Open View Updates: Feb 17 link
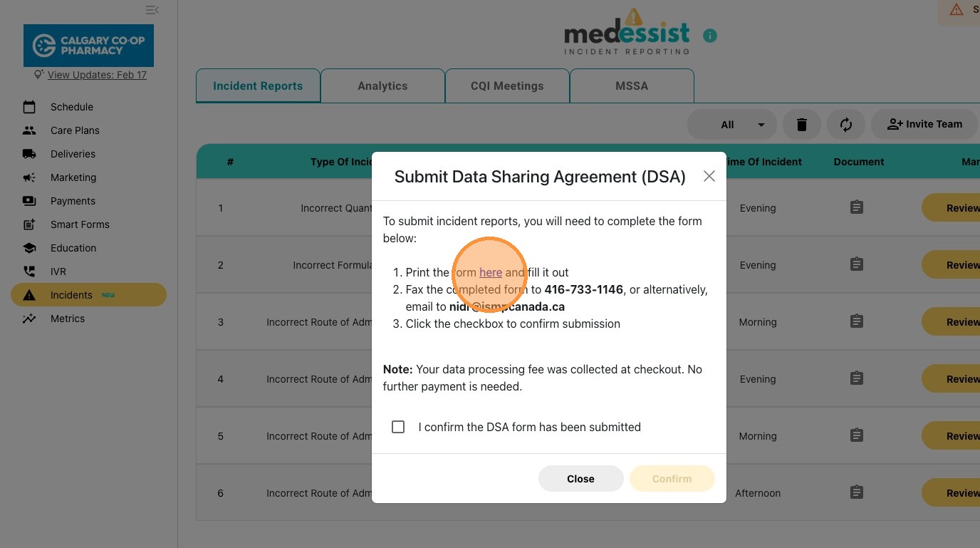 point(97,75)
